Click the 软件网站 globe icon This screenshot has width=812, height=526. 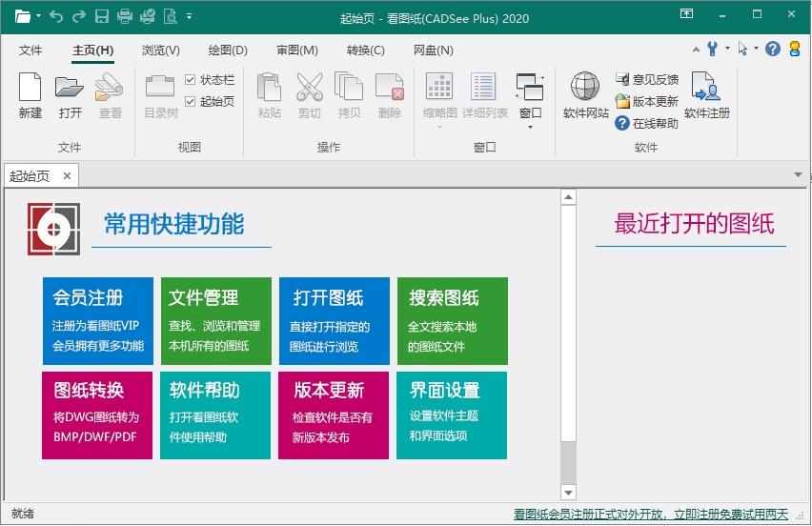pos(585,88)
